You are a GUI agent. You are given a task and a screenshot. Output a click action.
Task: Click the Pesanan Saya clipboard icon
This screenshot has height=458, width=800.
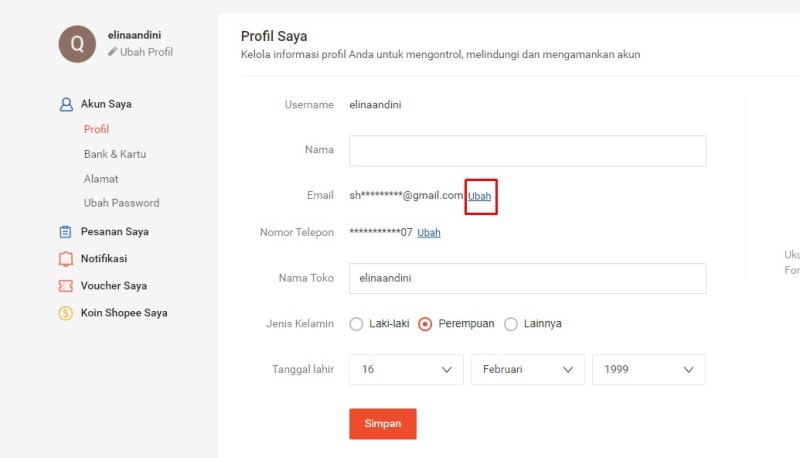pyautogui.click(x=65, y=232)
